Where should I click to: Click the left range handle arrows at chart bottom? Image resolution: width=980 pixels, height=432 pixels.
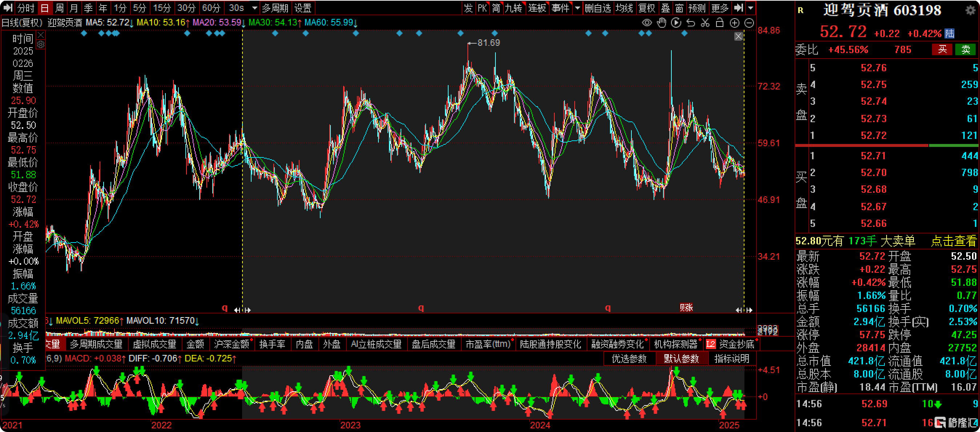tap(242, 310)
